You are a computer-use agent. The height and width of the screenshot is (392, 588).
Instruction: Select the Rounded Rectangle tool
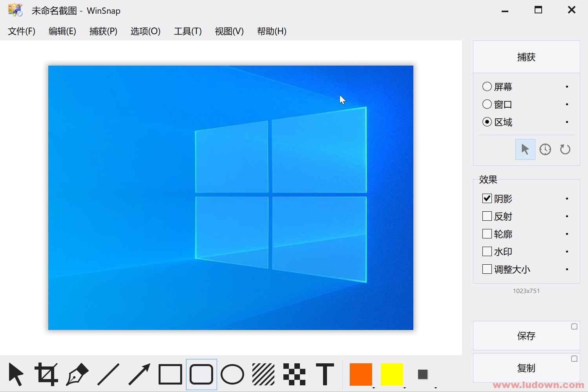[201, 374]
